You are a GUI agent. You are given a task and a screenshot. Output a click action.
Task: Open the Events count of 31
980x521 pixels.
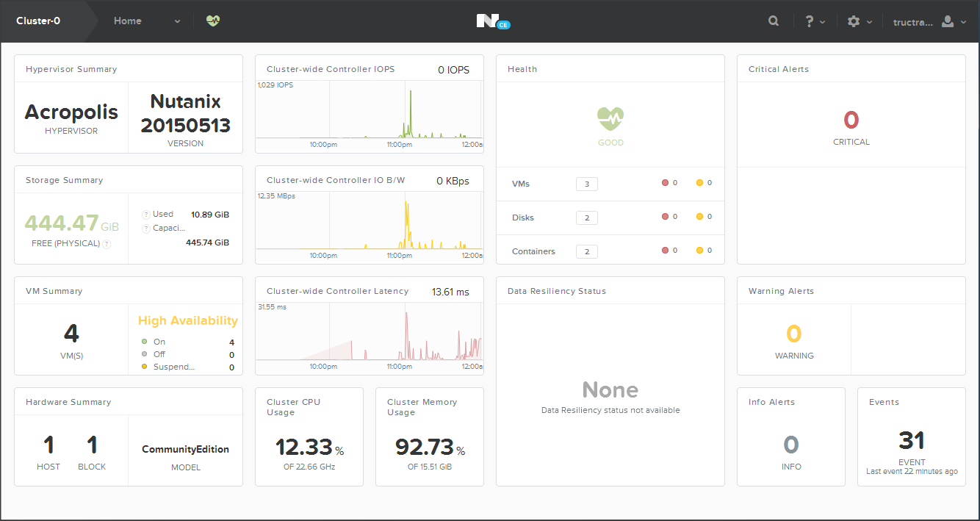tap(911, 441)
